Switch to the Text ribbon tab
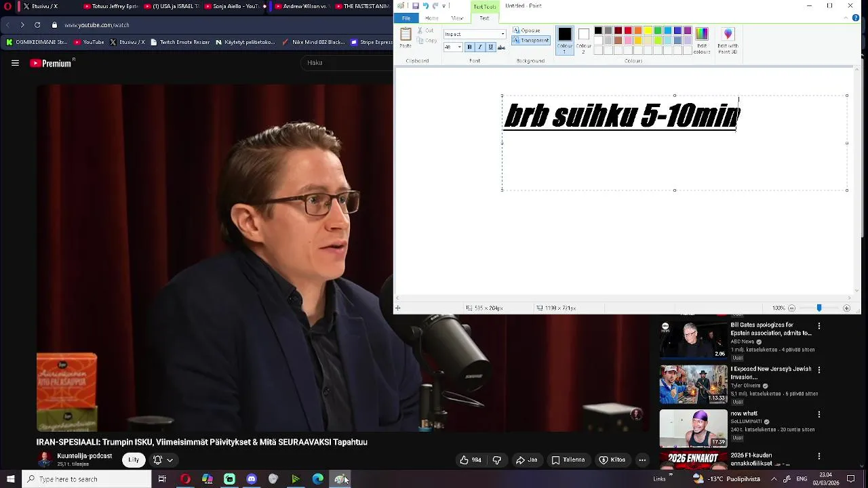 point(484,18)
